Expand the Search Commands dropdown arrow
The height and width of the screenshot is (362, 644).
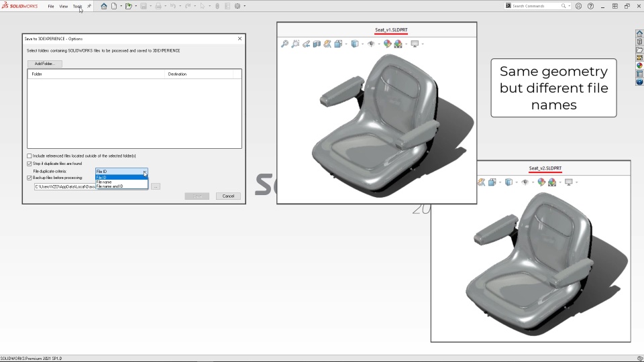[569, 6]
